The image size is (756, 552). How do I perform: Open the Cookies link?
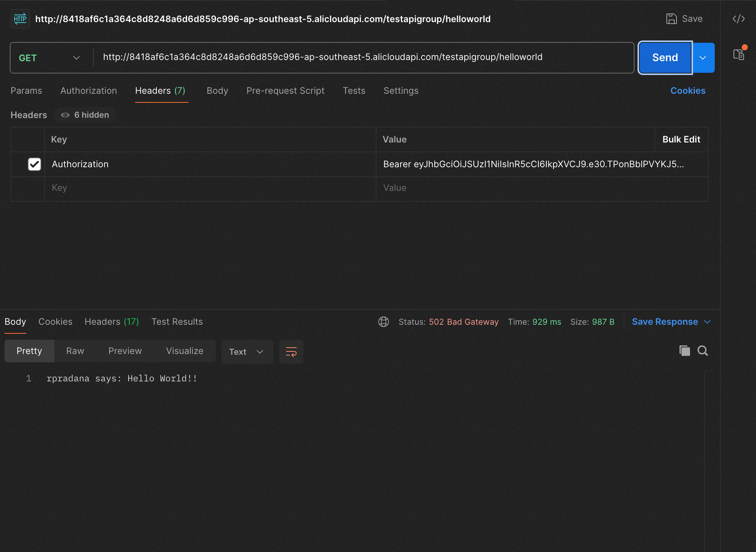point(687,91)
